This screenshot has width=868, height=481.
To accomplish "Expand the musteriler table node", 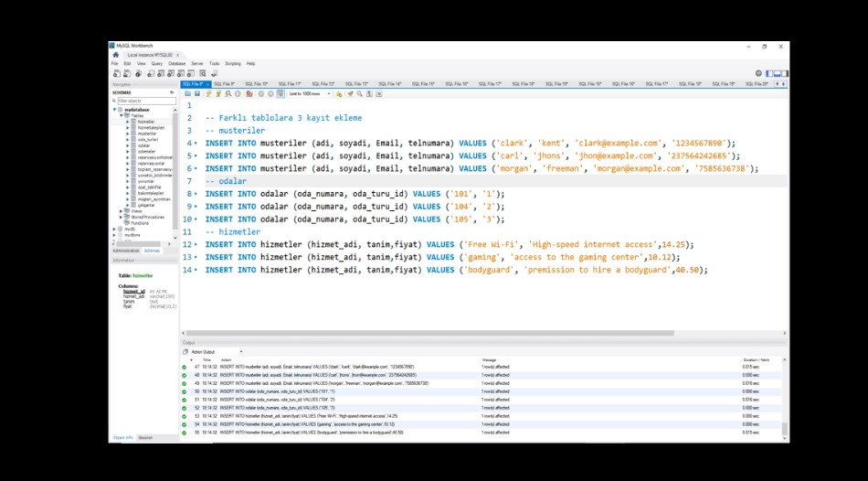I will (128, 134).
